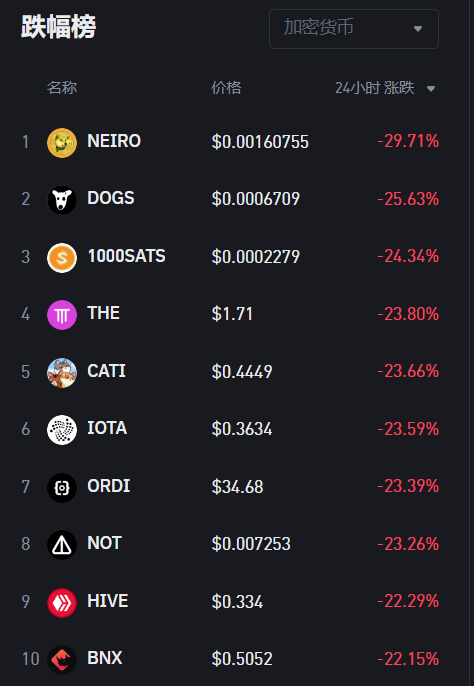Click the 名称 column header
Image resolution: width=474 pixels, height=686 pixels.
(62, 88)
